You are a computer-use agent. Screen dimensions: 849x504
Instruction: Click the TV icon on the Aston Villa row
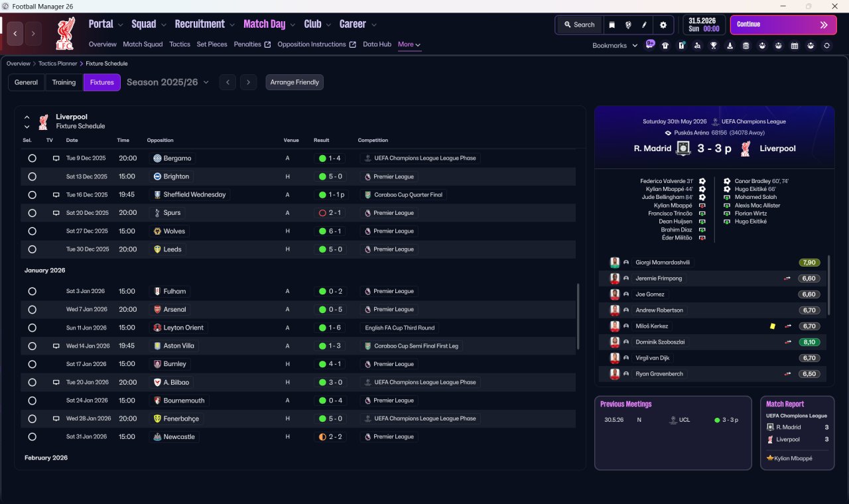pyautogui.click(x=56, y=346)
